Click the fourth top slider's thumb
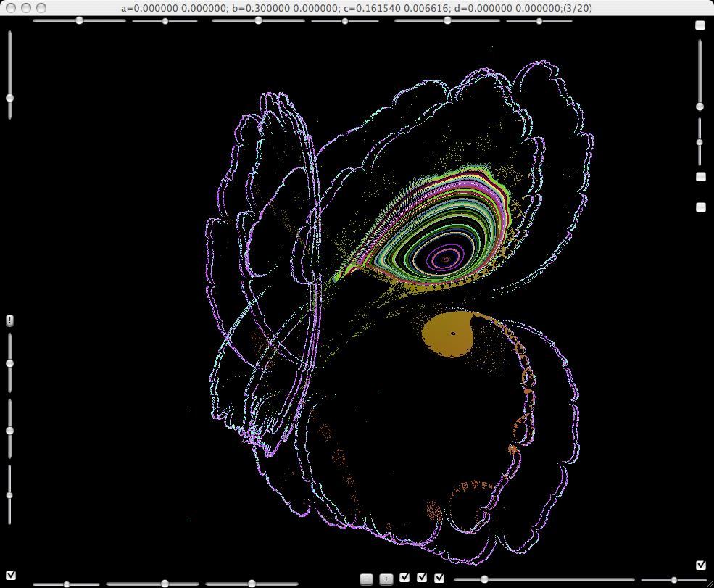 tap(345, 21)
